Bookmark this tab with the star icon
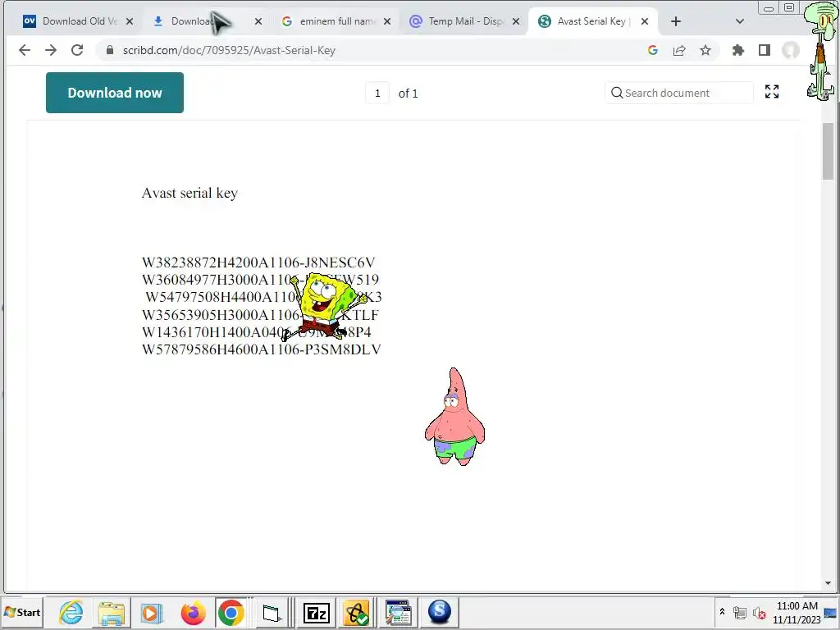Screen dimensions: 840x630 pos(705,50)
